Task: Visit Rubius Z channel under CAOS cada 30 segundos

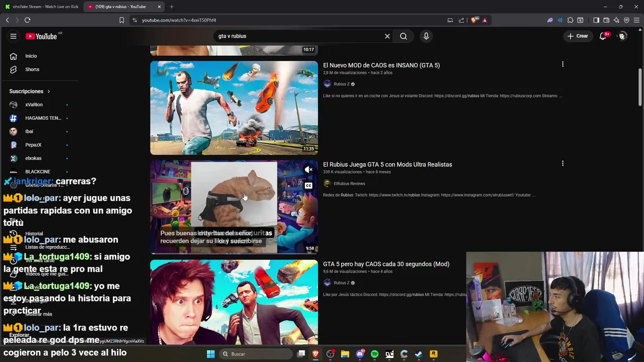Action: coord(342,283)
